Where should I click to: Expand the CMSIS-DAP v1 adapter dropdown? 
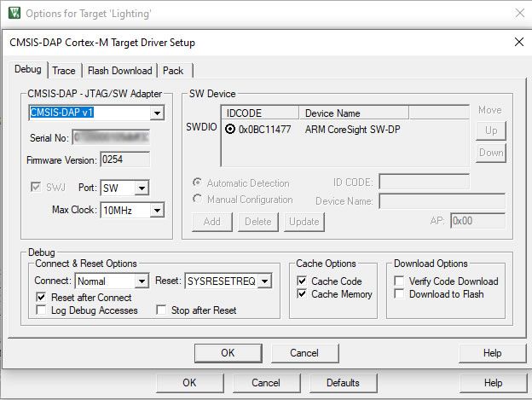click(157, 113)
